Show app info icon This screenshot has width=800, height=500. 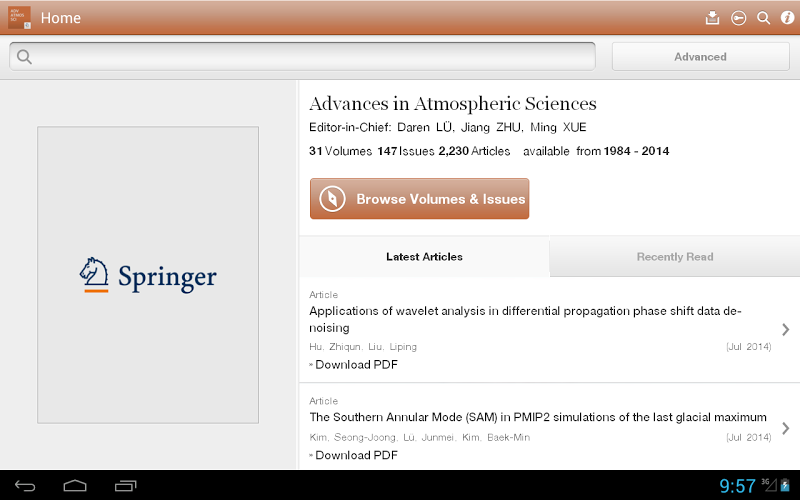(787, 18)
